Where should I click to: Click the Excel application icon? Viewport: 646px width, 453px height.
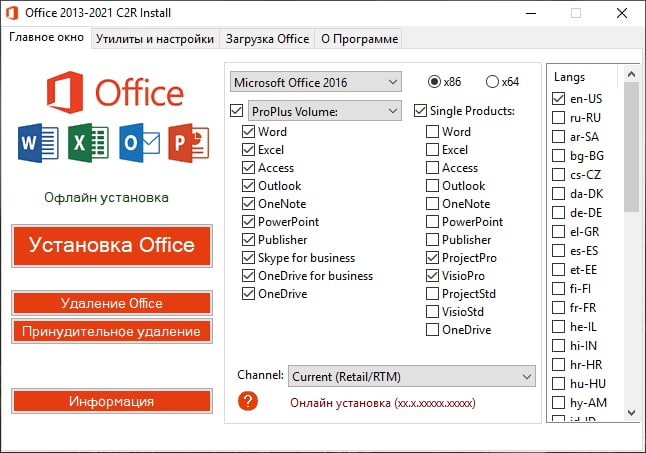[x=87, y=144]
